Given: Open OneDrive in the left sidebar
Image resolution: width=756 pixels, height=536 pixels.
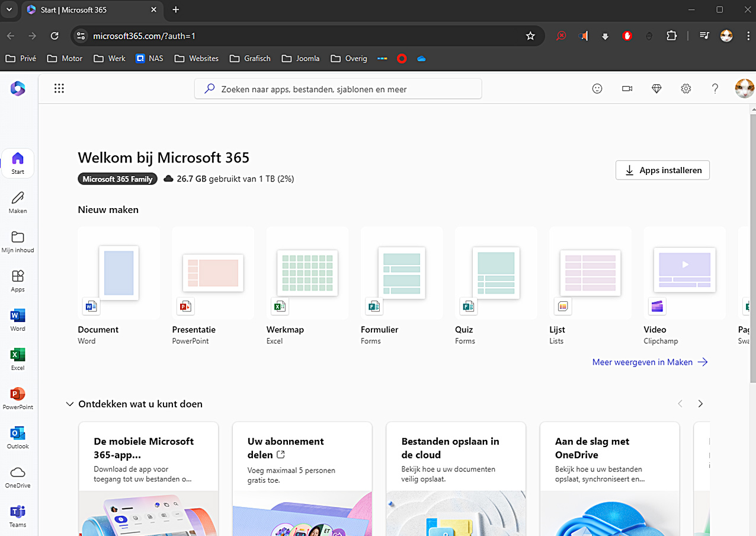Looking at the screenshot, I should pos(18,476).
